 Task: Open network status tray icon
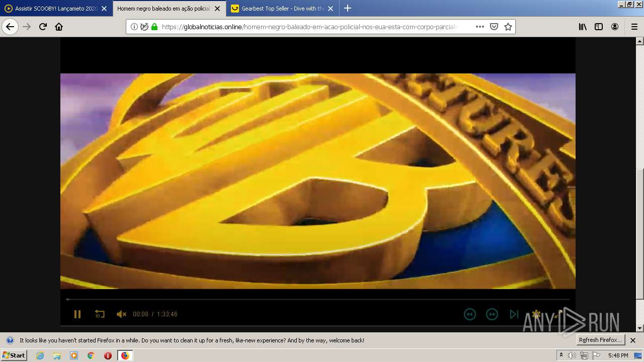point(584,355)
